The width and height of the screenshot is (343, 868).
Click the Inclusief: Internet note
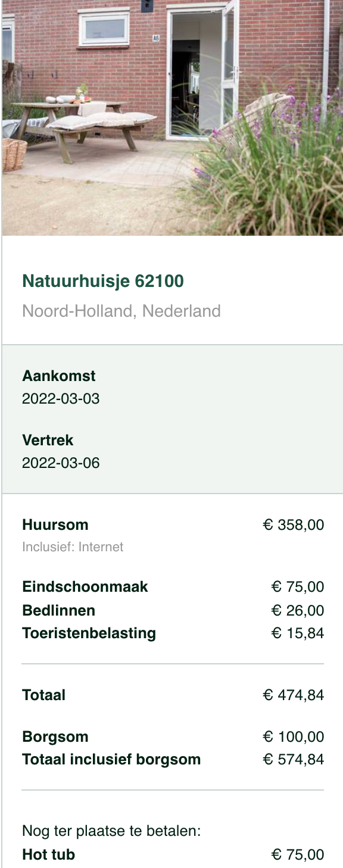pos(73,547)
